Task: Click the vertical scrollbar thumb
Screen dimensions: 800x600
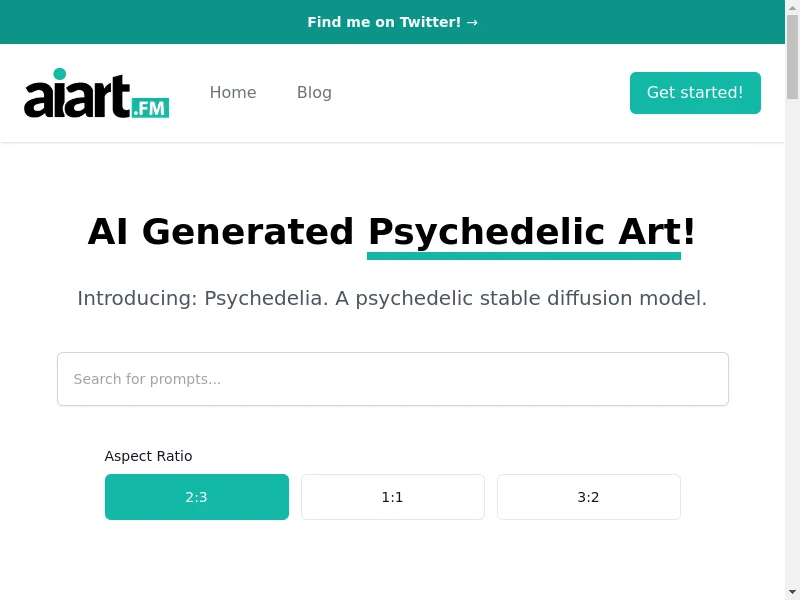Action: tap(792, 58)
